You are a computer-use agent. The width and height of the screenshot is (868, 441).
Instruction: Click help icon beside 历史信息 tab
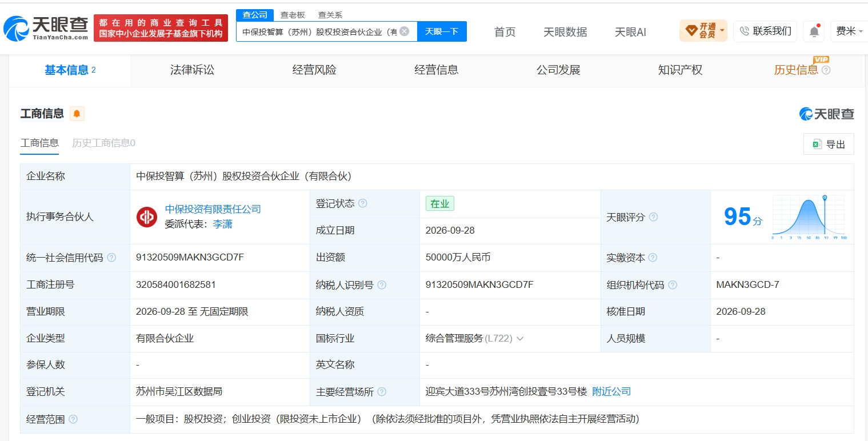(x=826, y=70)
